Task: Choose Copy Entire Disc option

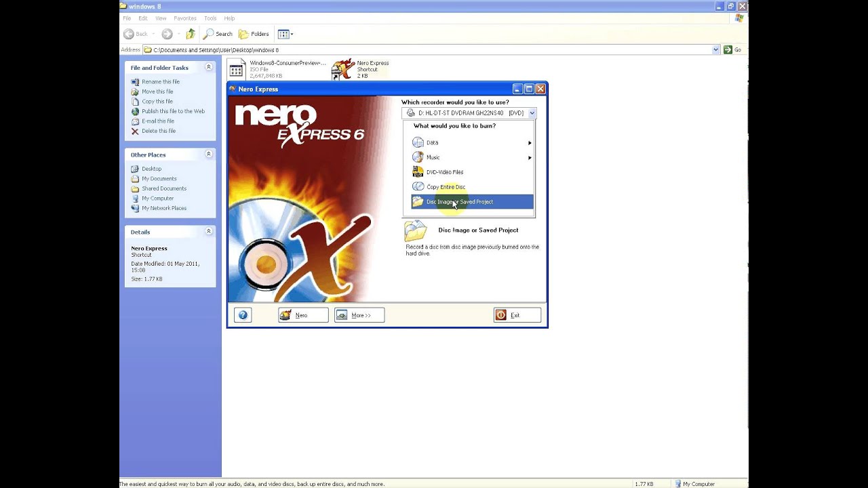Action: (x=472, y=187)
